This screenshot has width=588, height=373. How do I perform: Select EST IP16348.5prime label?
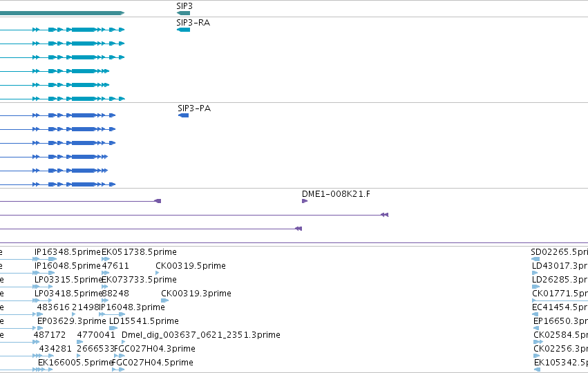click(68, 252)
